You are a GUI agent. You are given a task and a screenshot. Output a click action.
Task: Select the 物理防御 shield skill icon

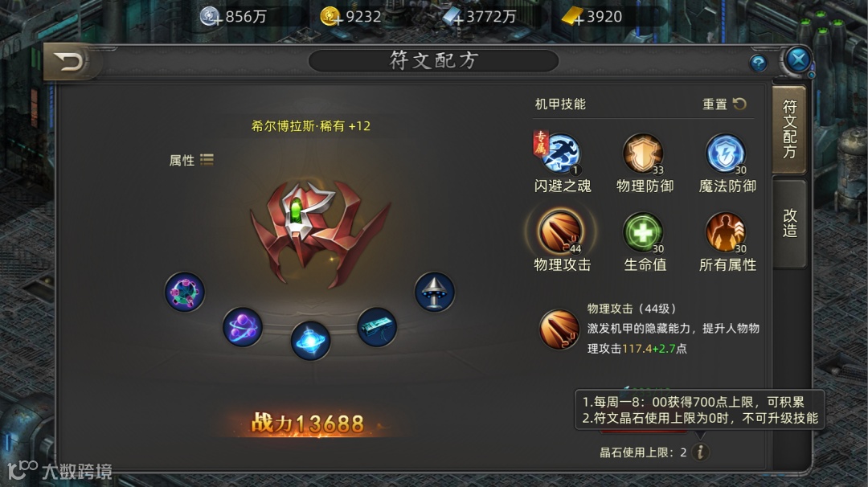(643, 153)
